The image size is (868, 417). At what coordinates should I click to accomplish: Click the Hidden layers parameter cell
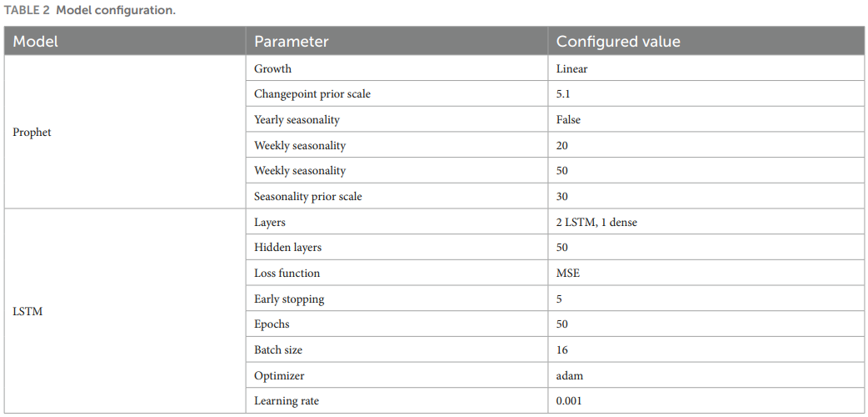(x=397, y=247)
